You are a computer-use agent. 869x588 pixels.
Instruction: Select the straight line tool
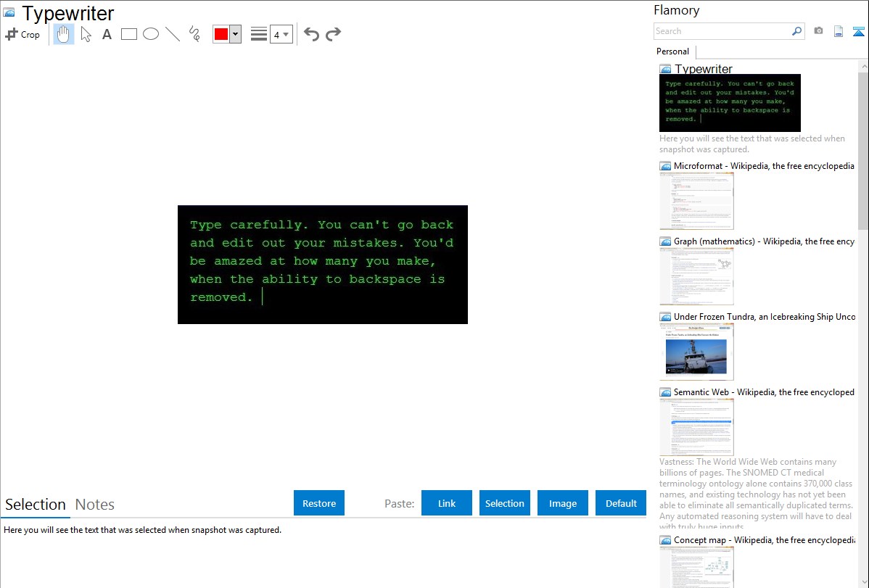(173, 34)
